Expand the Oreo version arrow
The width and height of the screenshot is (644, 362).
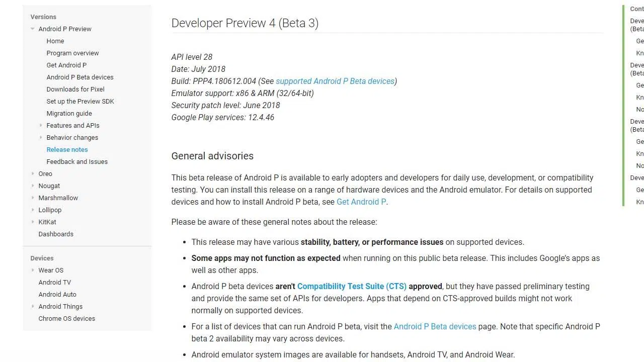33,174
